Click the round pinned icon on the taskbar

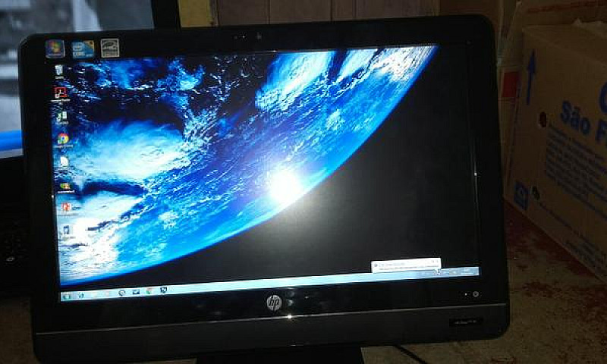pyautogui.click(x=121, y=293)
